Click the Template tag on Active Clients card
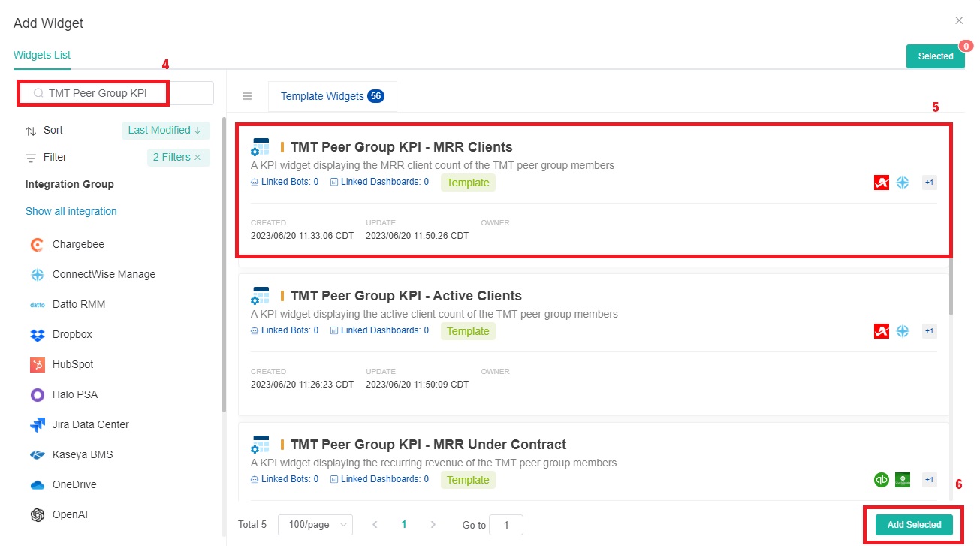980x546 pixels. (x=468, y=331)
